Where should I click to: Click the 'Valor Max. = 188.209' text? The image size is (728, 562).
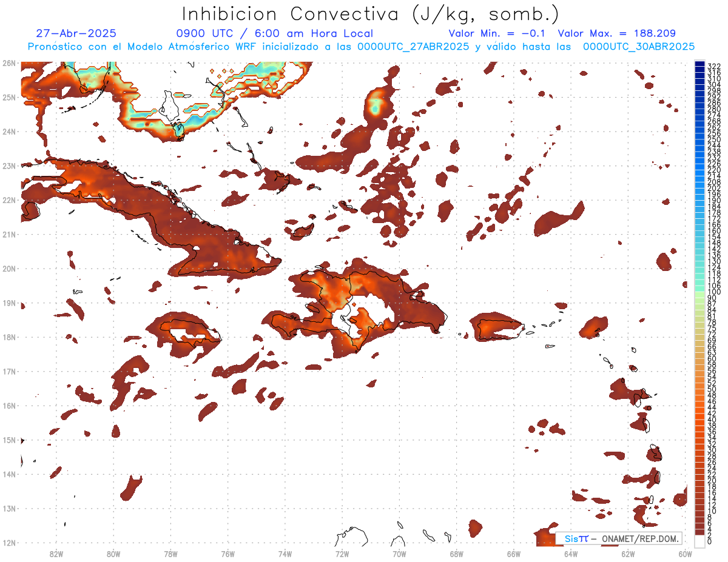[616, 33]
